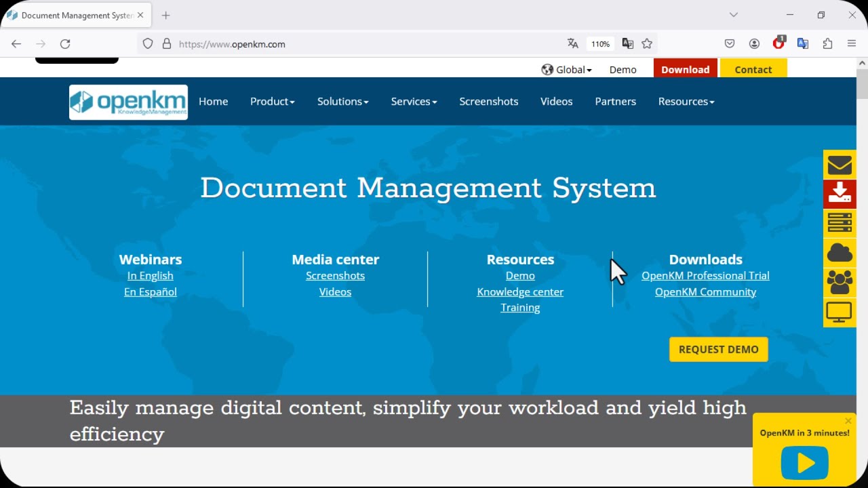Bookmark this page with the star icon

coord(647,43)
